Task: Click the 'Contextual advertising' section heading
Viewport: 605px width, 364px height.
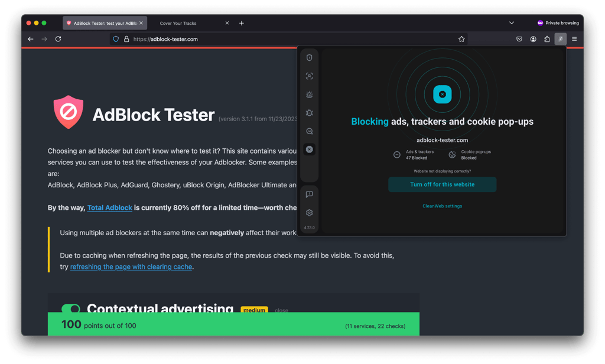Action: coord(160,308)
